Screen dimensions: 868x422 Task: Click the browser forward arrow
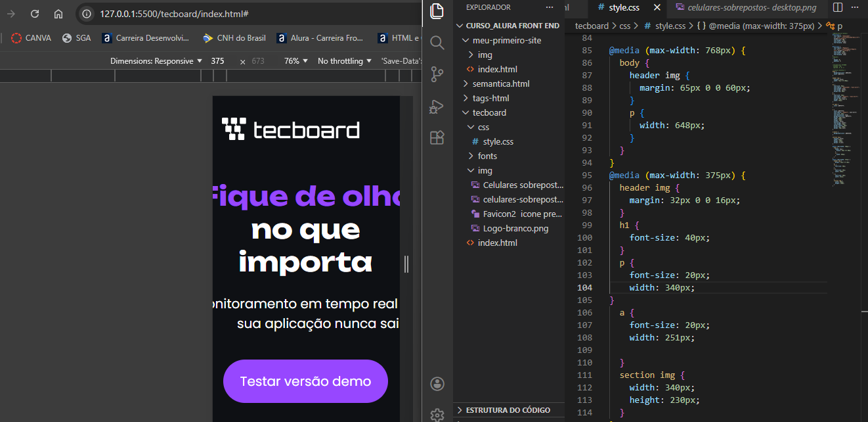tap(11, 14)
